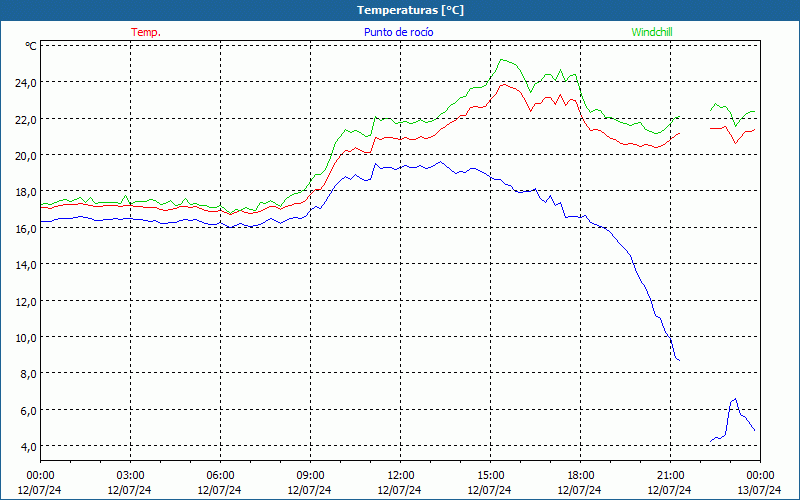Click the '06:00' time axis label

pos(220,476)
